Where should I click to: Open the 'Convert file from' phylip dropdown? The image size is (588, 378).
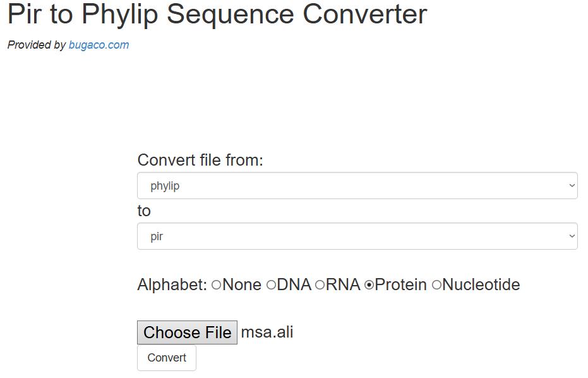click(357, 186)
